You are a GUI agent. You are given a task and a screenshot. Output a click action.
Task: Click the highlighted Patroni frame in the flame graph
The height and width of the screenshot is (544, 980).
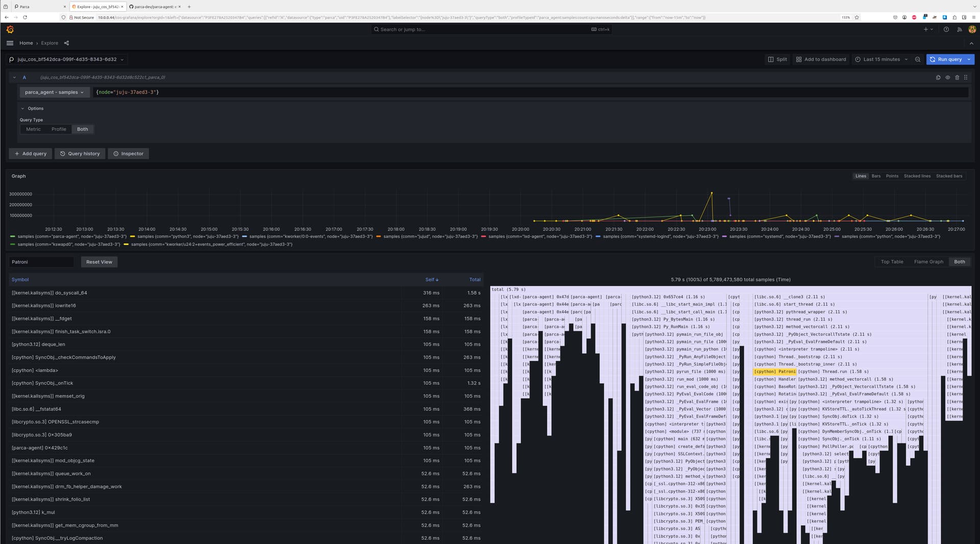pos(774,372)
